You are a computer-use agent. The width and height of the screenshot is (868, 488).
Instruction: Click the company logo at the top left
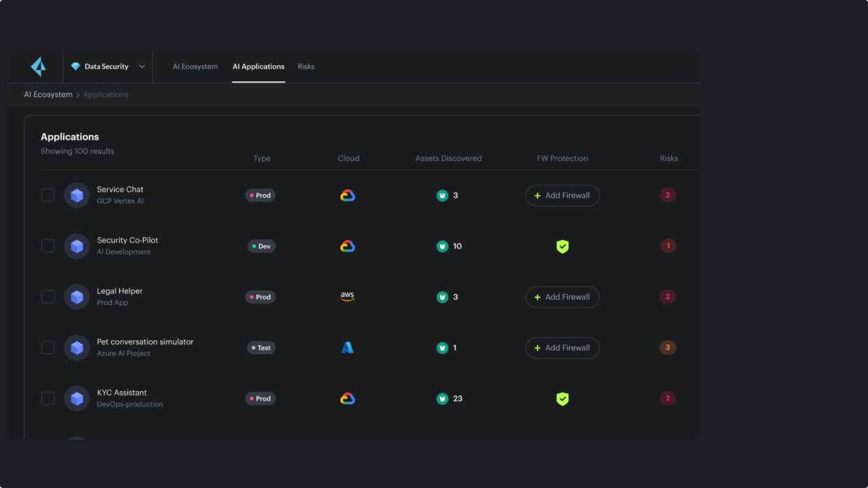coord(38,66)
